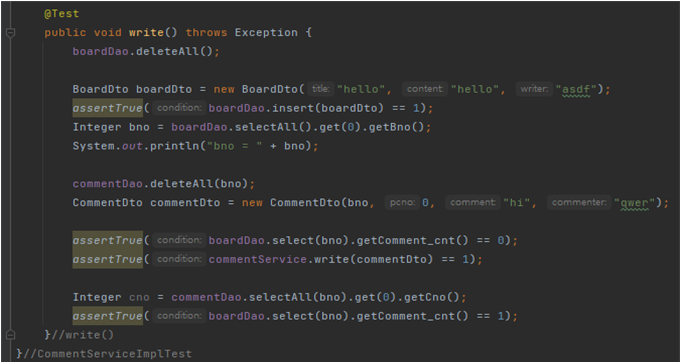Click the title: parameter hint
Screen dimensions: 682x362
click(321, 89)
